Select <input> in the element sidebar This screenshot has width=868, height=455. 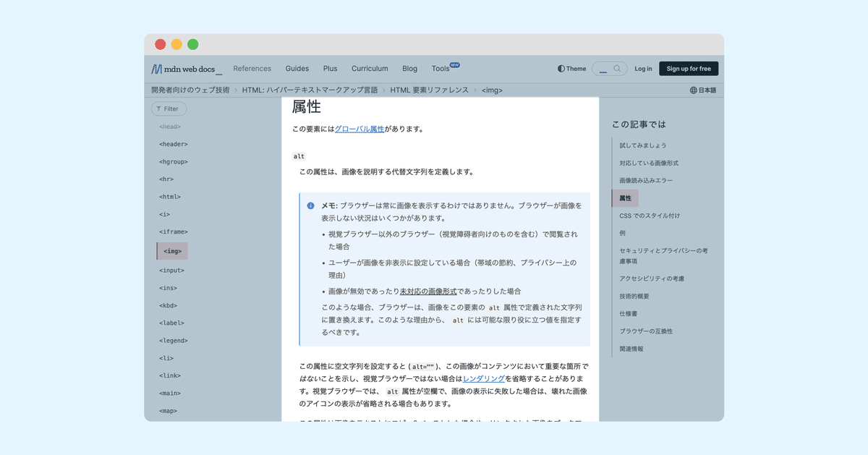coord(172,270)
